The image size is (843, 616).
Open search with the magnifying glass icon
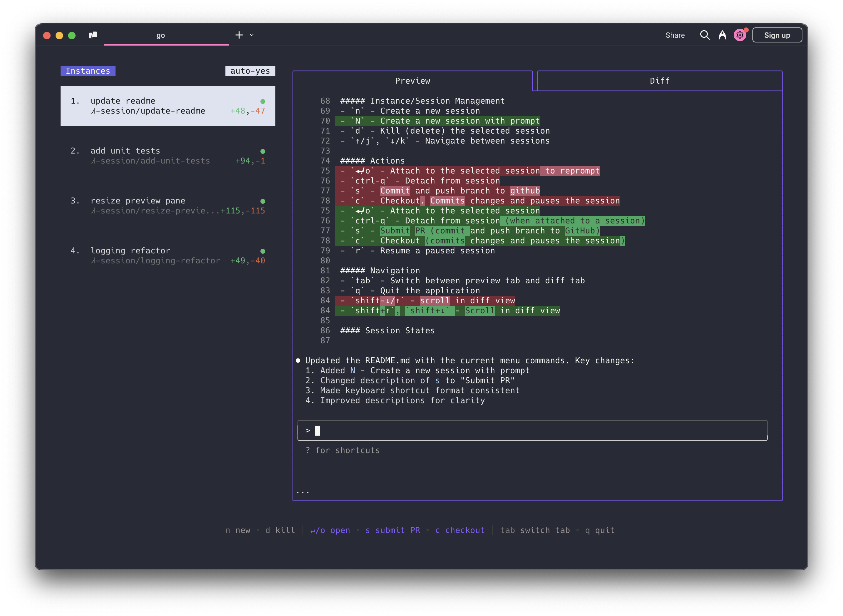tap(705, 35)
